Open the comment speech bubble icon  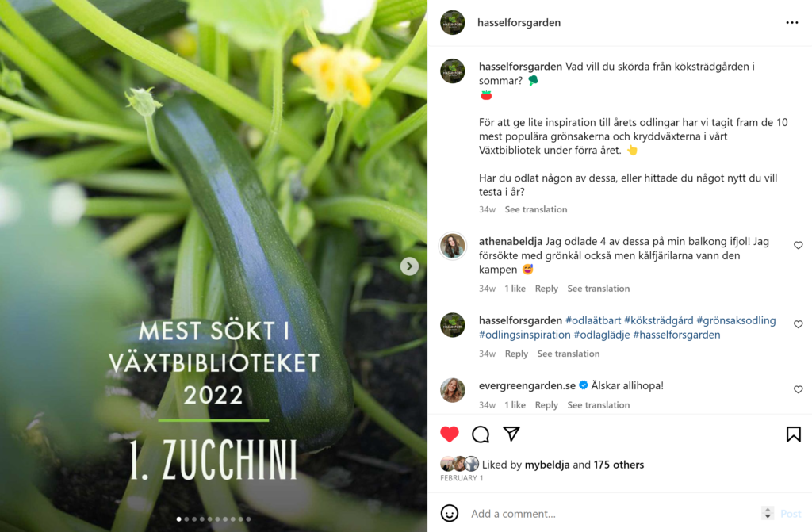coord(481,434)
